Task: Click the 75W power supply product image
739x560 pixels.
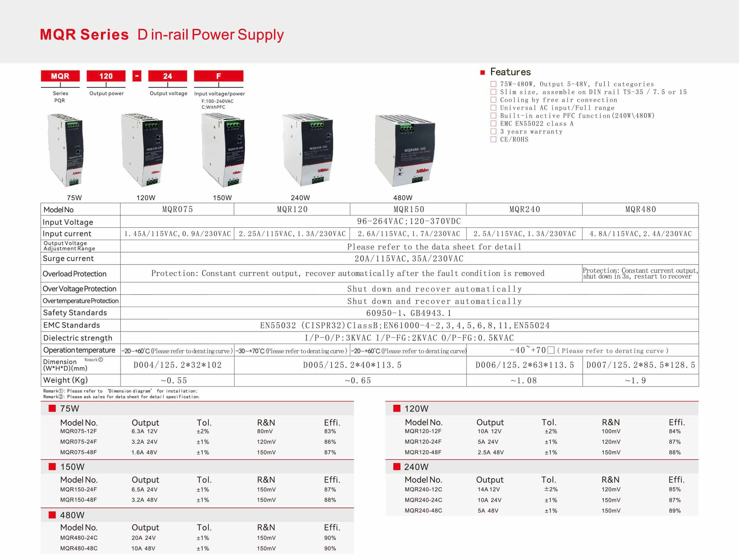Action: [66, 150]
